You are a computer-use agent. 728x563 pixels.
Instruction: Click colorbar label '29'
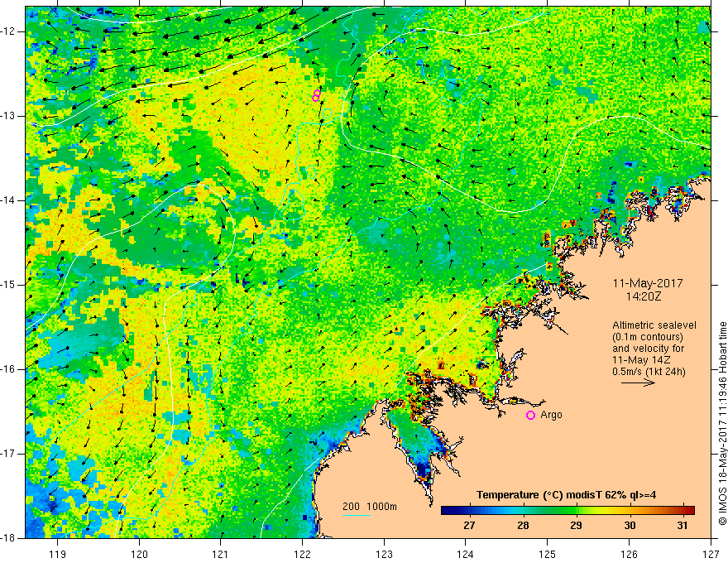click(576, 526)
